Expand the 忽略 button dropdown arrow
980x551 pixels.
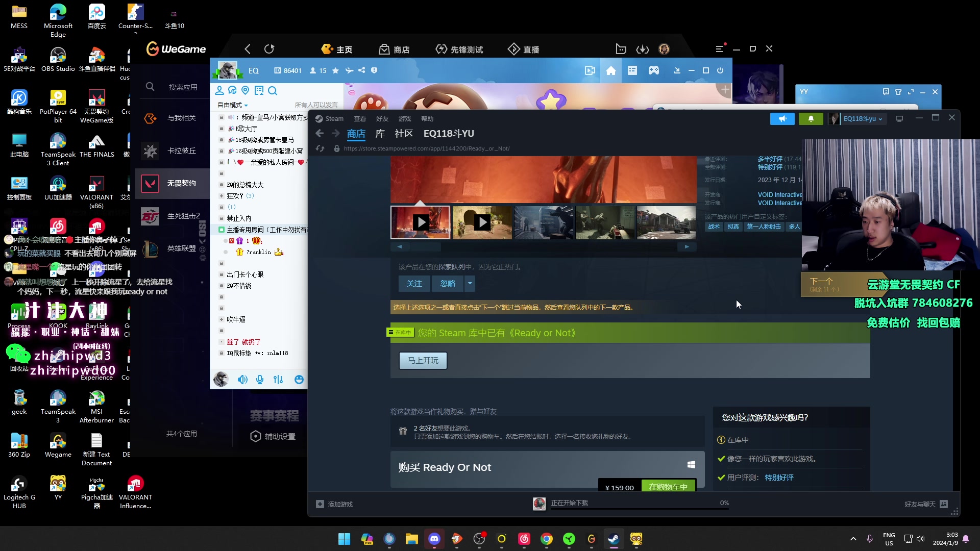[x=470, y=284]
